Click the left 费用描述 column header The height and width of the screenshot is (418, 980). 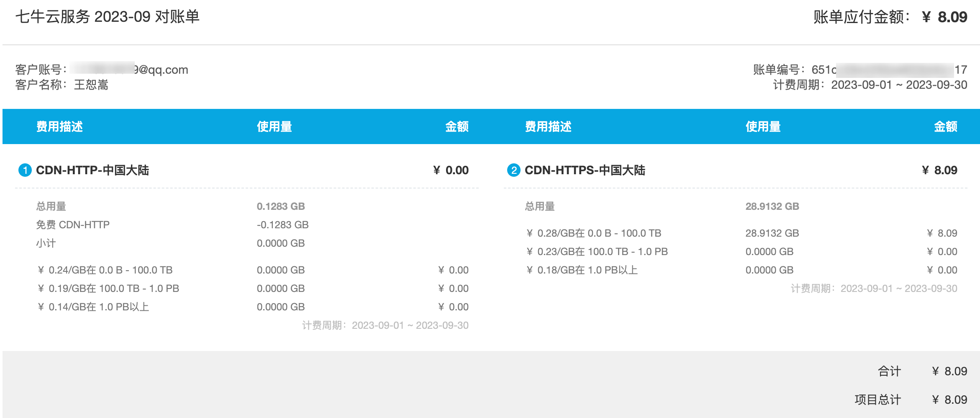coord(59,126)
